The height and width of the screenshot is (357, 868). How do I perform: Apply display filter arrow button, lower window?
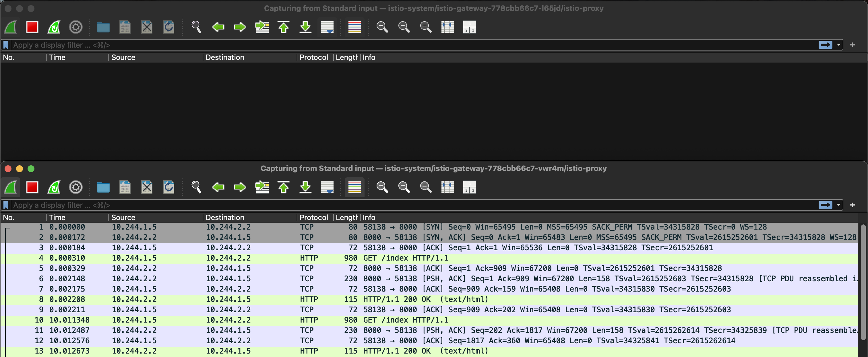click(x=825, y=205)
